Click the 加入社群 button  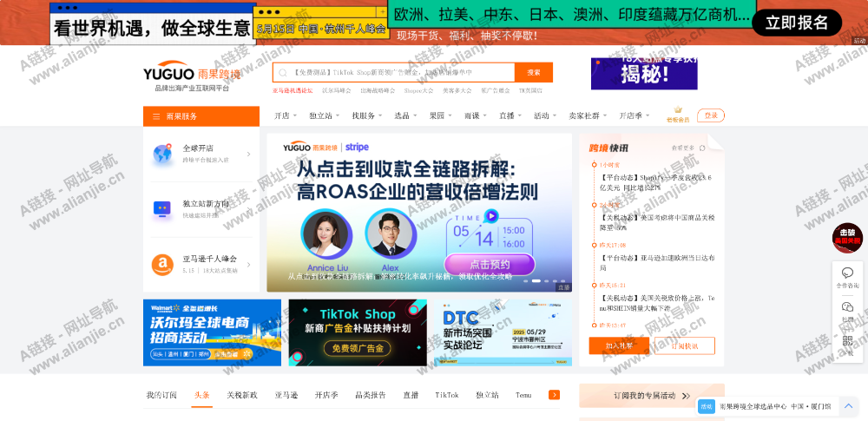point(619,345)
